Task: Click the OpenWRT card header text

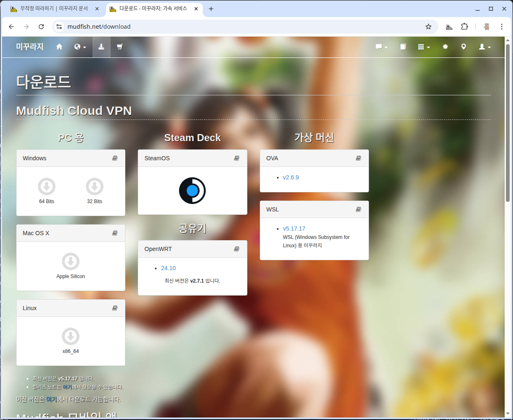Action: [x=158, y=249]
